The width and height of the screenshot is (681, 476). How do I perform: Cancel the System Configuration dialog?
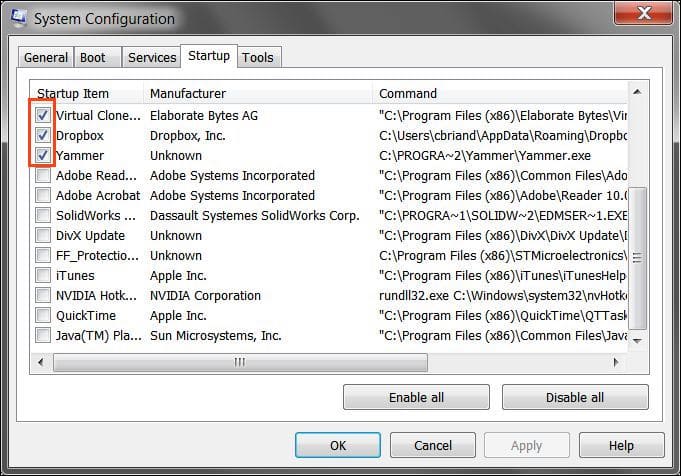click(432, 445)
